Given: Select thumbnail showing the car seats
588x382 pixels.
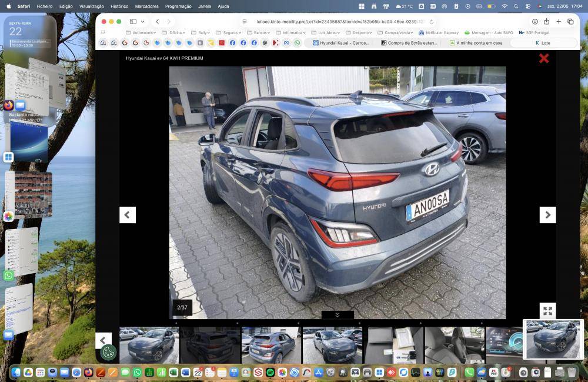Looking at the screenshot, I should (455, 345).
